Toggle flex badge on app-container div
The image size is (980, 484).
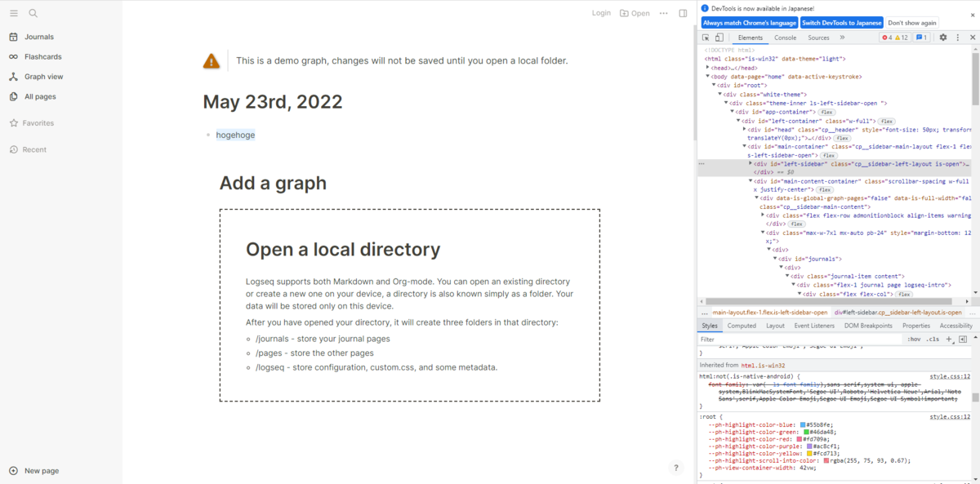(826, 112)
